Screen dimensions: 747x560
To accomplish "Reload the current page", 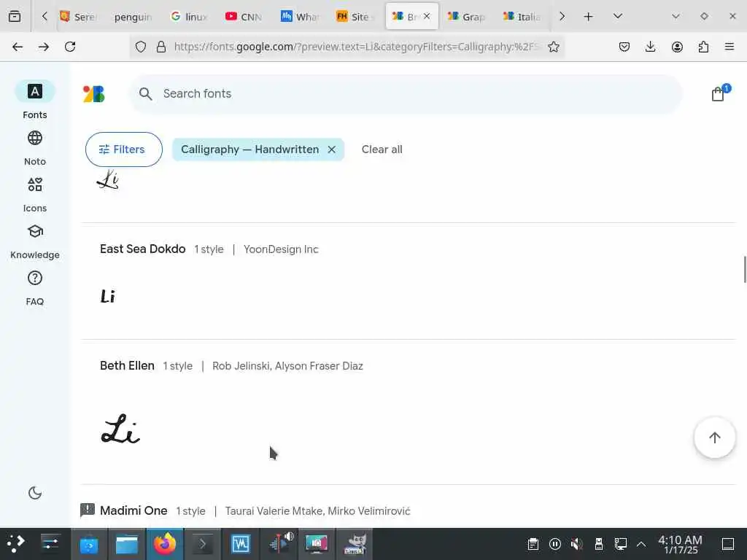I will [70, 47].
